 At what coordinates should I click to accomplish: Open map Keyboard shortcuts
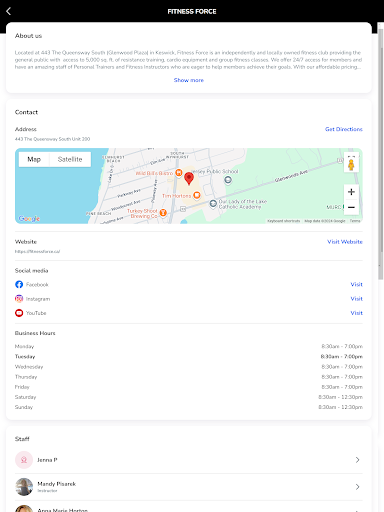pos(284,221)
